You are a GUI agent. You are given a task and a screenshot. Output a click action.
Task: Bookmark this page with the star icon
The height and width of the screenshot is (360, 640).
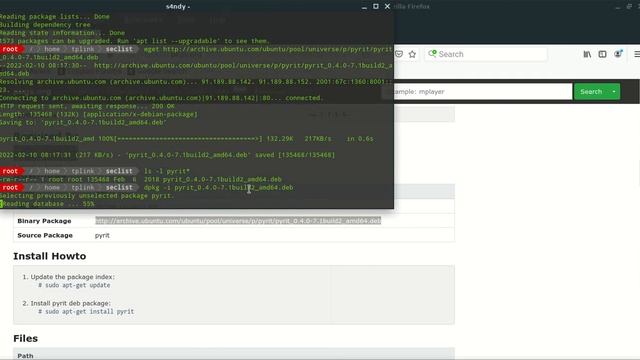point(412,54)
